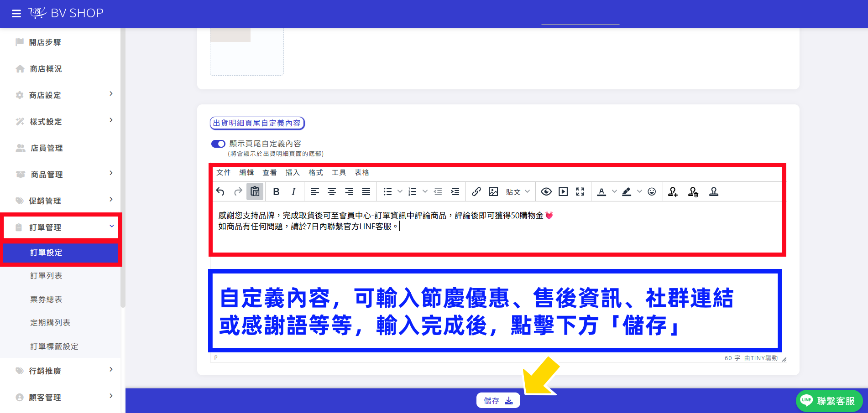Align text left
Image resolution: width=868 pixels, height=413 pixels.
click(315, 191)
